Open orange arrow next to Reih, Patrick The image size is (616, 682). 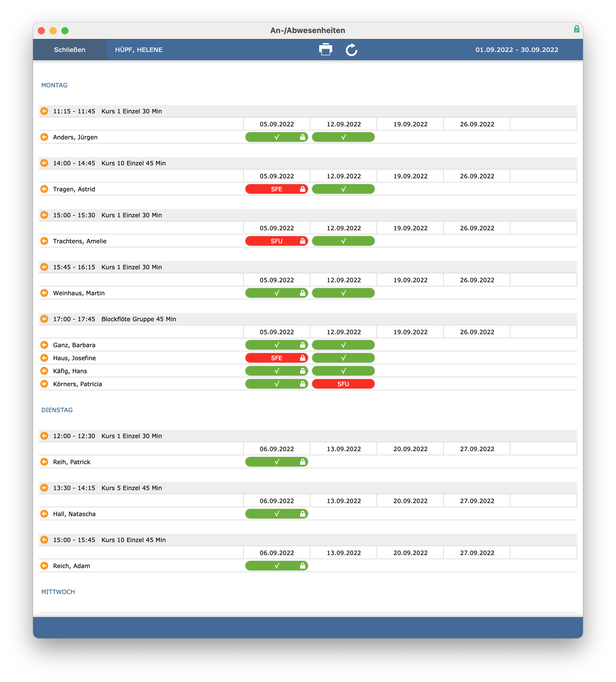[44, 462]
